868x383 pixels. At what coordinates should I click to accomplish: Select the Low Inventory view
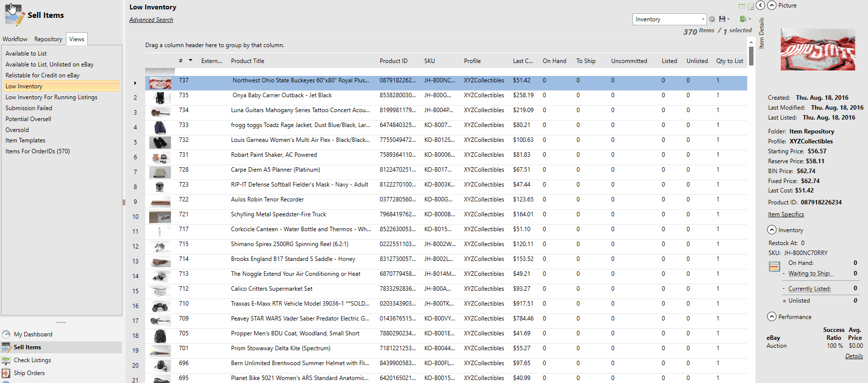pos(61,86)
